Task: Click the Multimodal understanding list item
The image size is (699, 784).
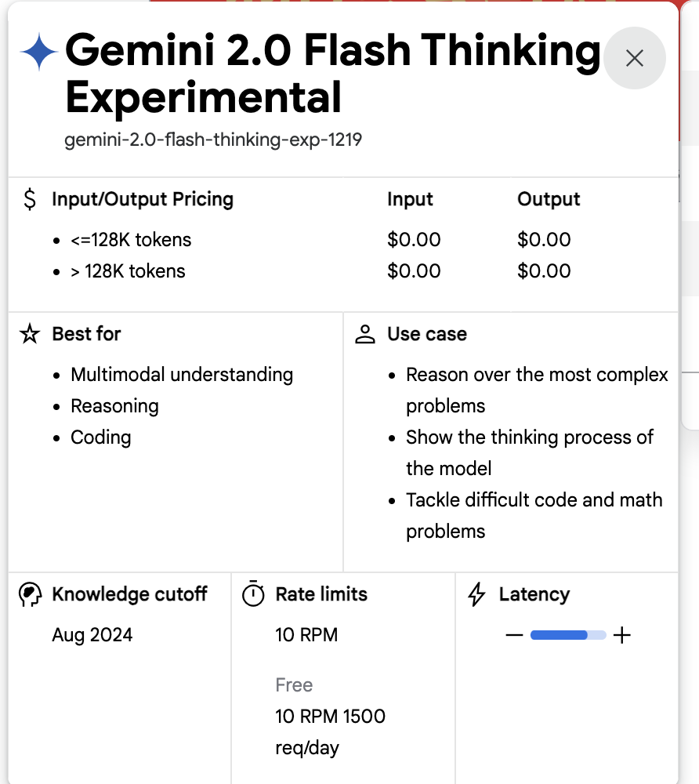Action: tap(182, 375)
